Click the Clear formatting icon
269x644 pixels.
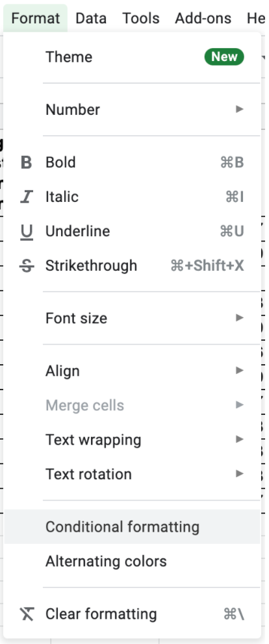(x=27, y=614)
